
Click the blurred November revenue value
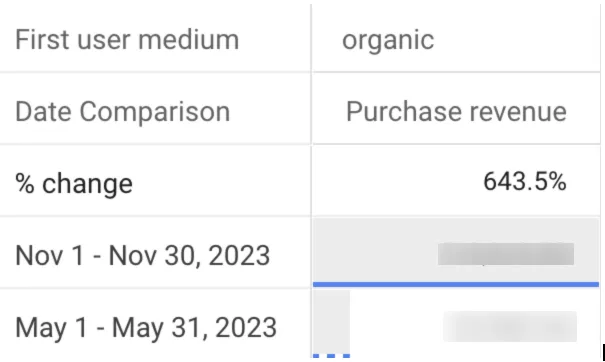[x=506, y=254]
